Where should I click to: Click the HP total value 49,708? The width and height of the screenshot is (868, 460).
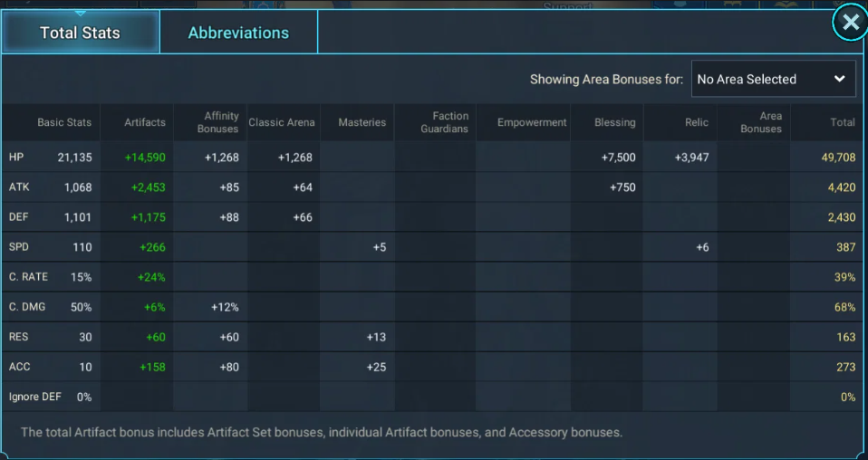tap(838, 158)
